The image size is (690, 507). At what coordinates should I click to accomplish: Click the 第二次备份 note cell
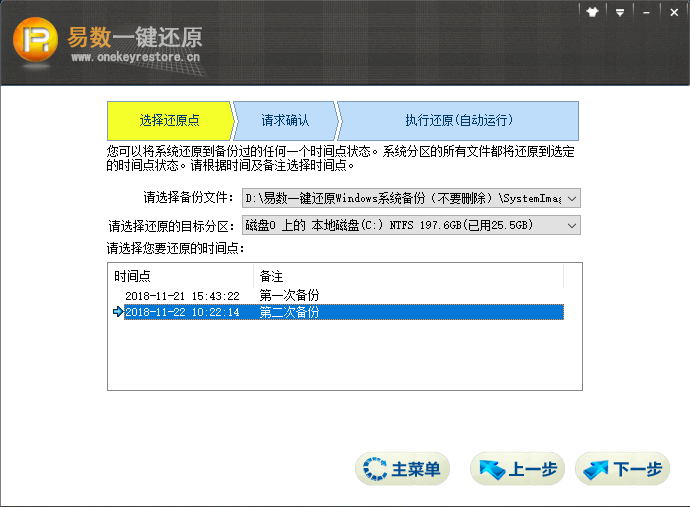point(289,312)
